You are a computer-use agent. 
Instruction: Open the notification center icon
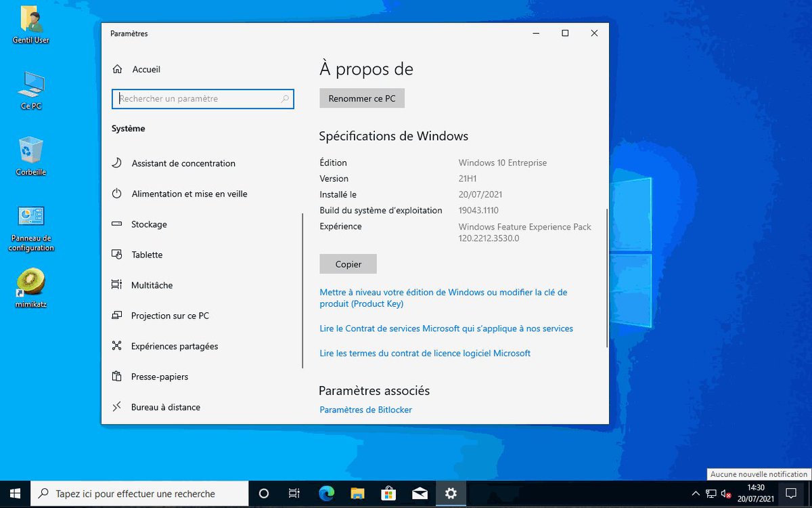pyautogui.click(x=790, y=494)
